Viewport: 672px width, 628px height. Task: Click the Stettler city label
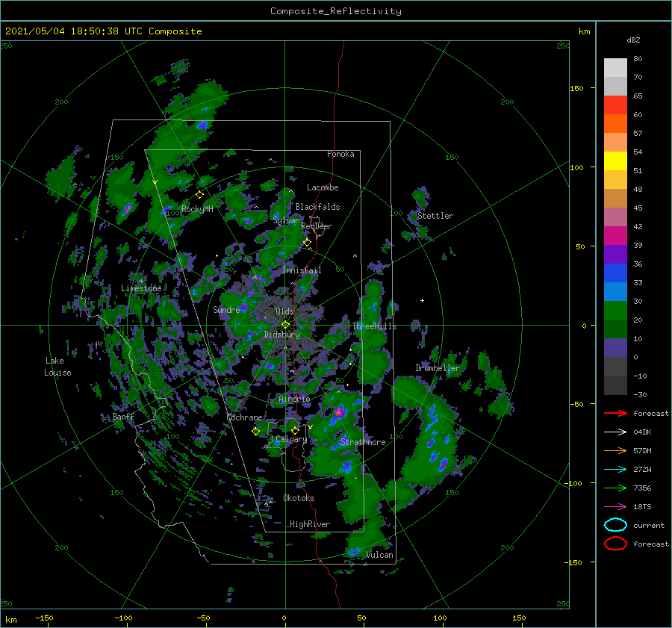(x=435, y=216)
